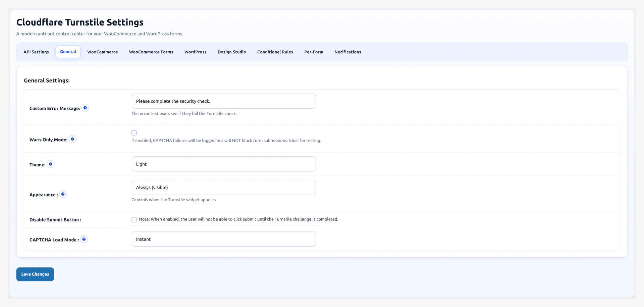Open help tooltip for Custom Error Message
Screen dimensions: 644x307
85,108
